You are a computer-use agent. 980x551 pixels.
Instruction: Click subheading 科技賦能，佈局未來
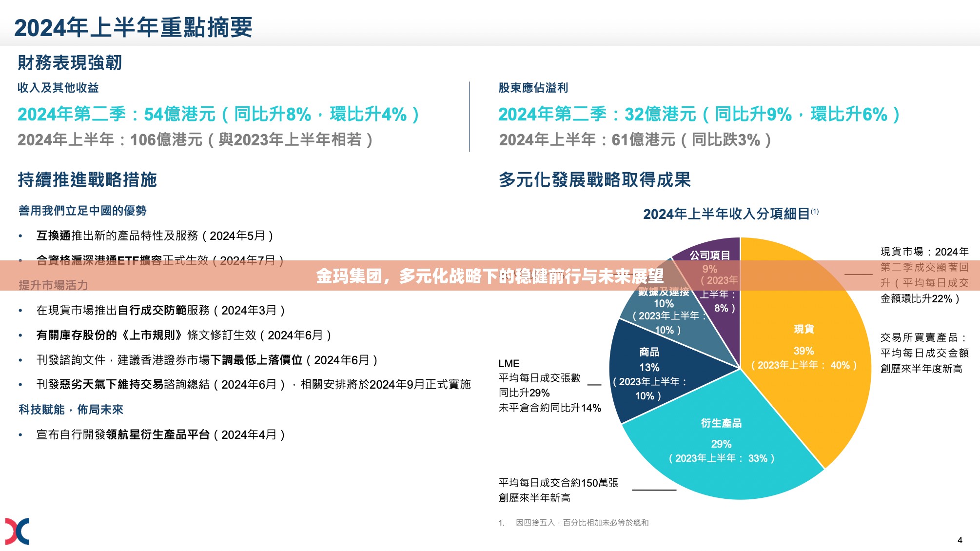71,410
